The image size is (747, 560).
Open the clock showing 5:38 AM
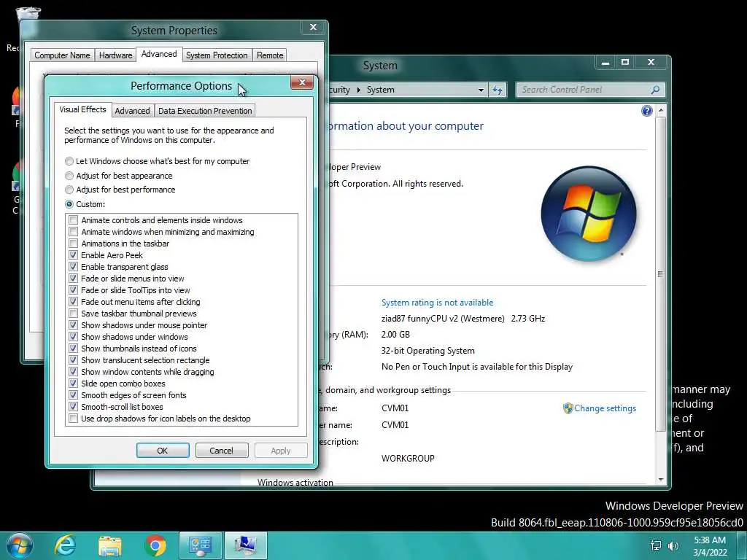coord(710,546)
